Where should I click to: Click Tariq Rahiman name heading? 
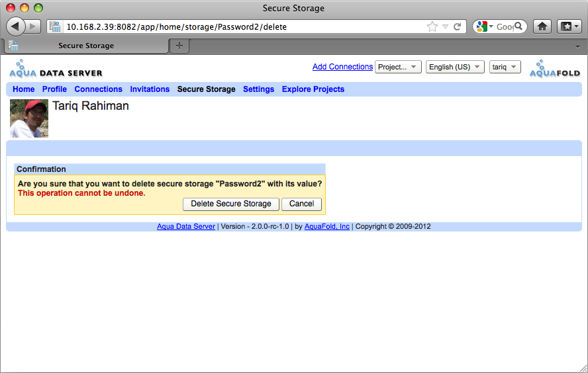(91, 106)
